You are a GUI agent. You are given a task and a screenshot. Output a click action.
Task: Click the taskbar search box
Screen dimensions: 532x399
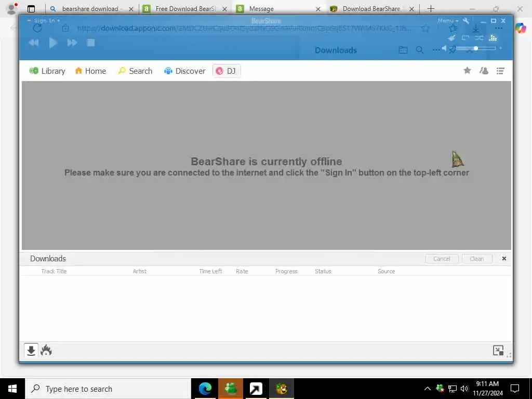tap(108, 389)
